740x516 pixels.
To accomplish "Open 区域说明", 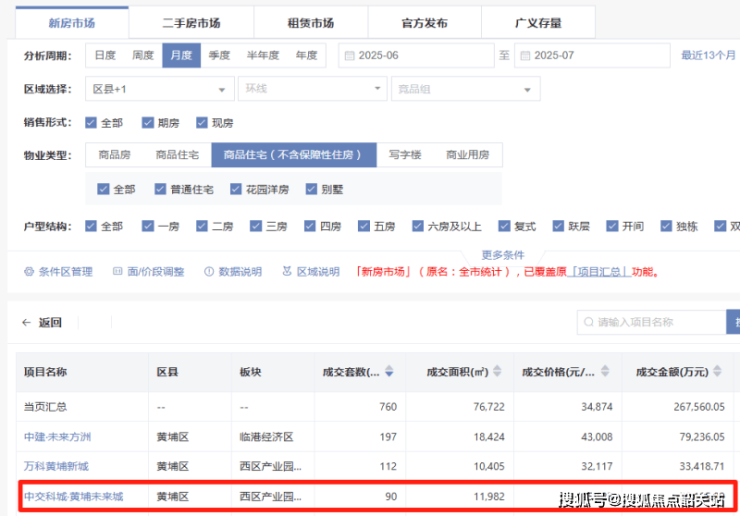I will pyautogui.click(x=311, y=272).
